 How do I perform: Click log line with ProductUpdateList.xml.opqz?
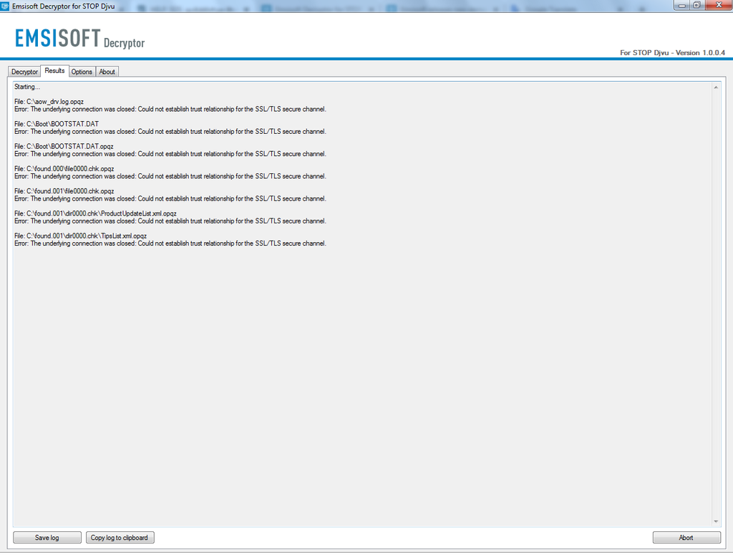tap(95, 214)
